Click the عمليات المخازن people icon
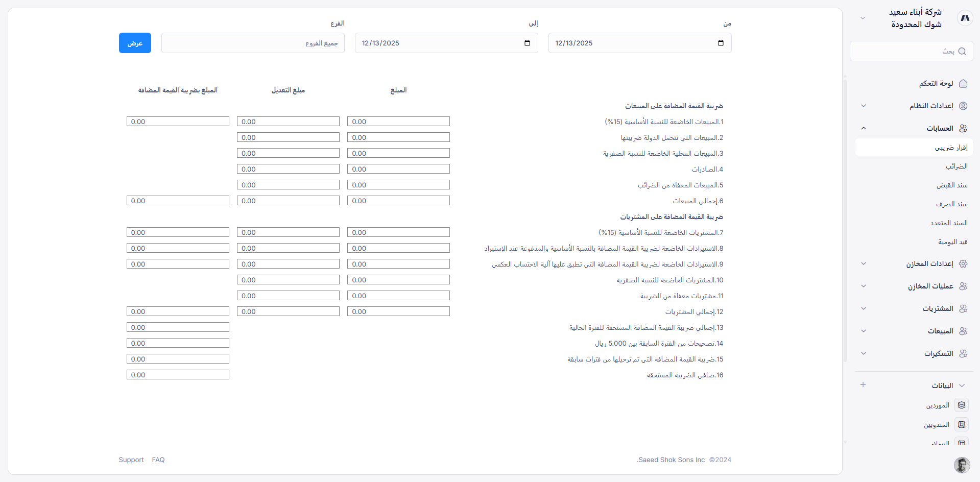980x482 pixels. pos(964,286)
